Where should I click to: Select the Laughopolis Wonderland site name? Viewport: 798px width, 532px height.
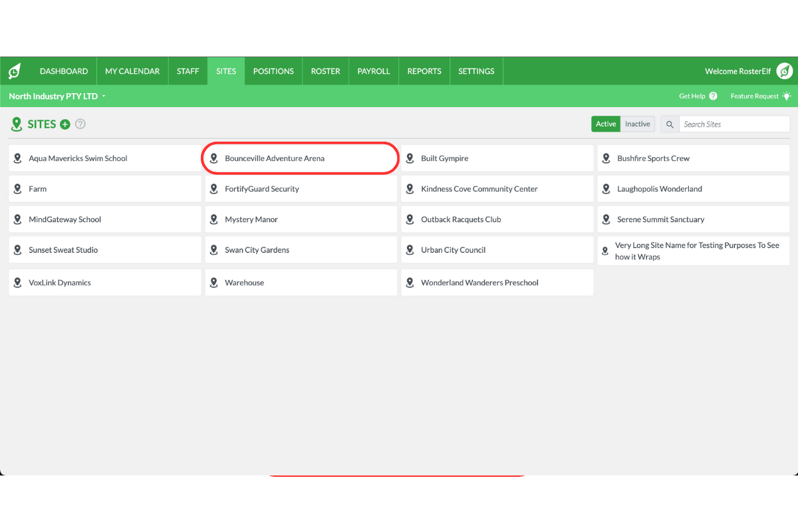coord(660,189)
